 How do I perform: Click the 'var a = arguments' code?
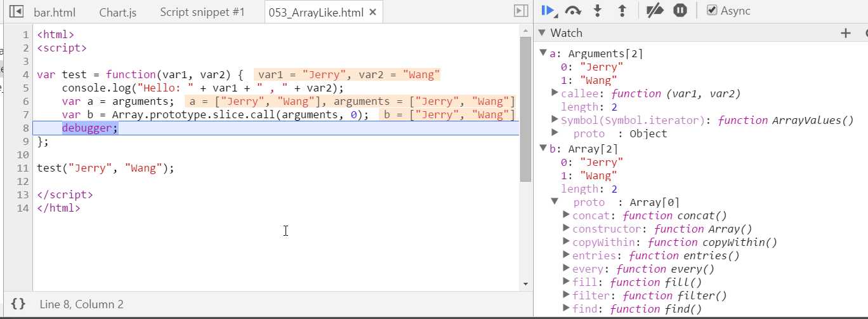coord(117,102)
